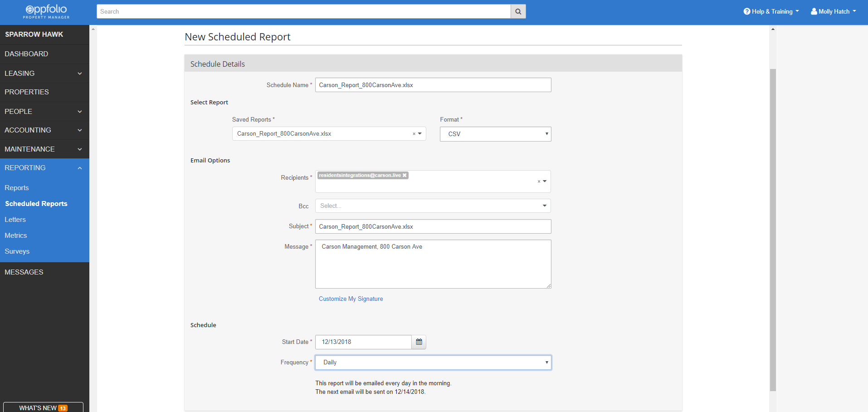Image resolution: width=868 pixels, height=412 pixels.
Task: Expand the People menu
Action: [44, 111]
